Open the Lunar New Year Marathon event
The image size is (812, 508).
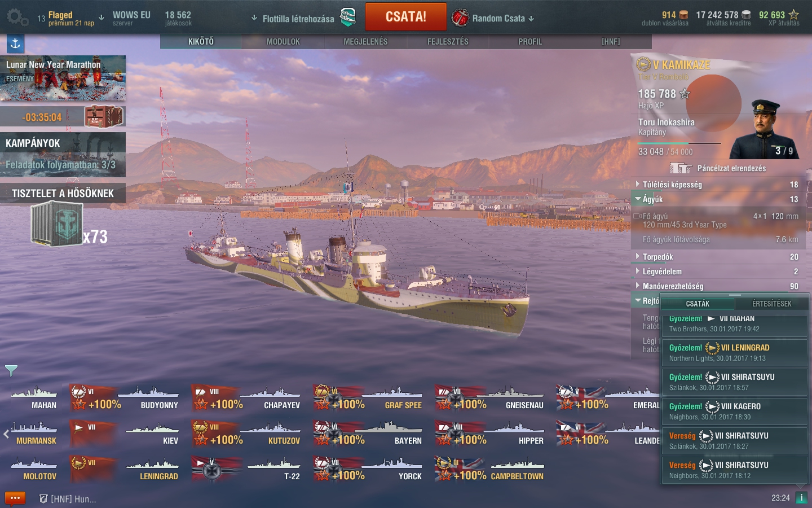pyautogui.click(x=63, y=78)
